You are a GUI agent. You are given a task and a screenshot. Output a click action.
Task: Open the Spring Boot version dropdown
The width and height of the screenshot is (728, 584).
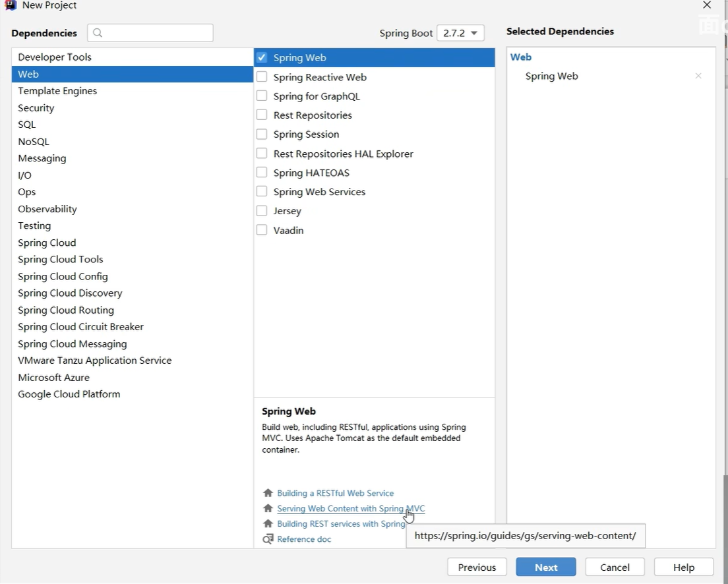[x=460, y=33]
